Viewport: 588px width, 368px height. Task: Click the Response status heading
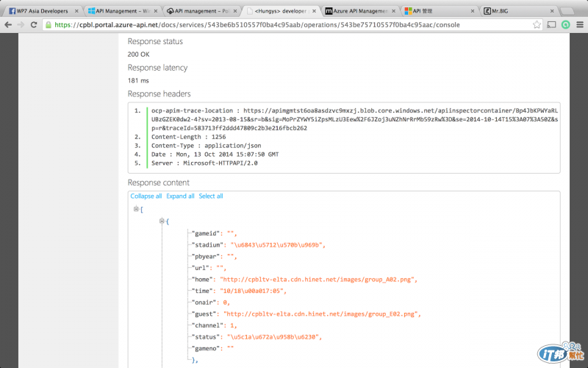tap(155, 41)
